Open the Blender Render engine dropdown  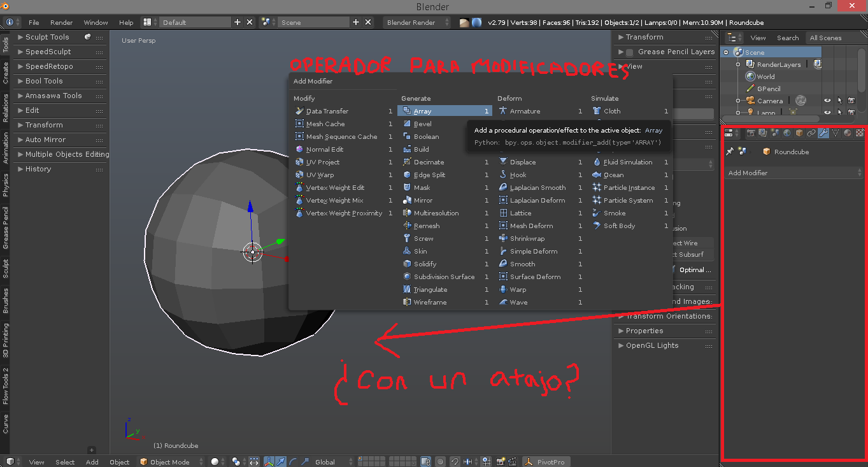tap(417, 22)
